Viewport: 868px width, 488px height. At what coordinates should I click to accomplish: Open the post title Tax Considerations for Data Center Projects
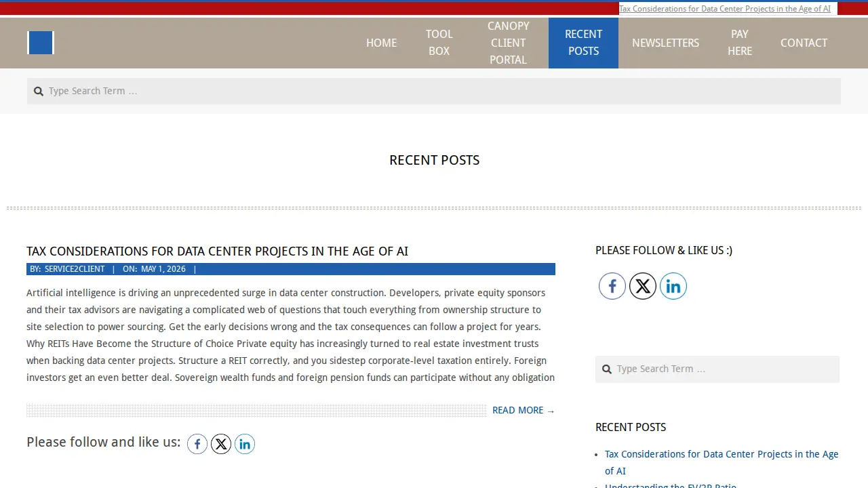click(217, 251)
